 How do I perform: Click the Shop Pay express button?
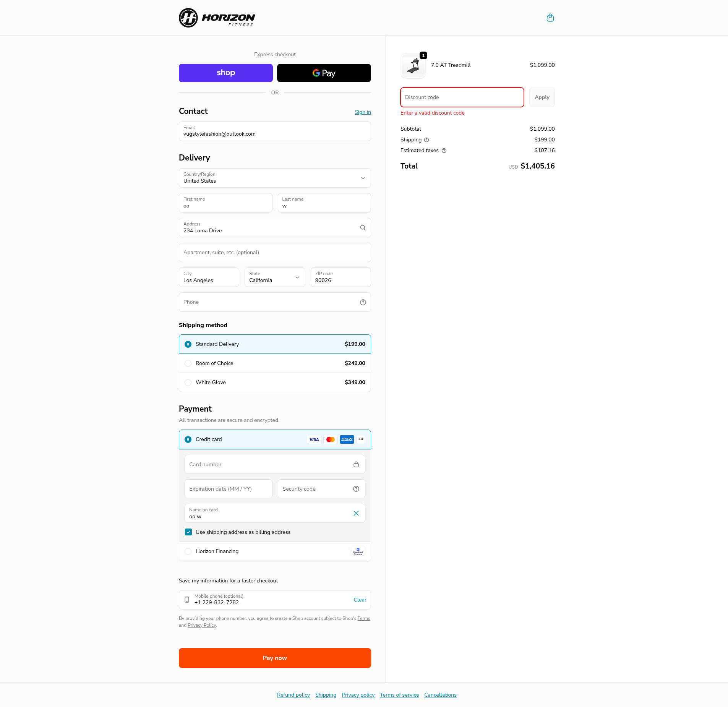click(x=225, y=73)
